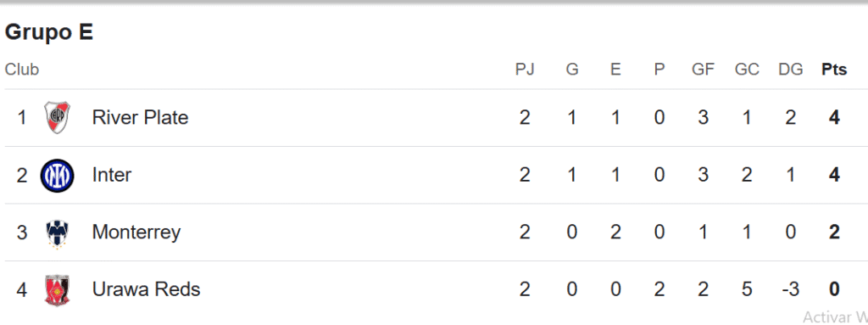Open the River Plate team link
868x325 pixels.
[x=140, y=118]
